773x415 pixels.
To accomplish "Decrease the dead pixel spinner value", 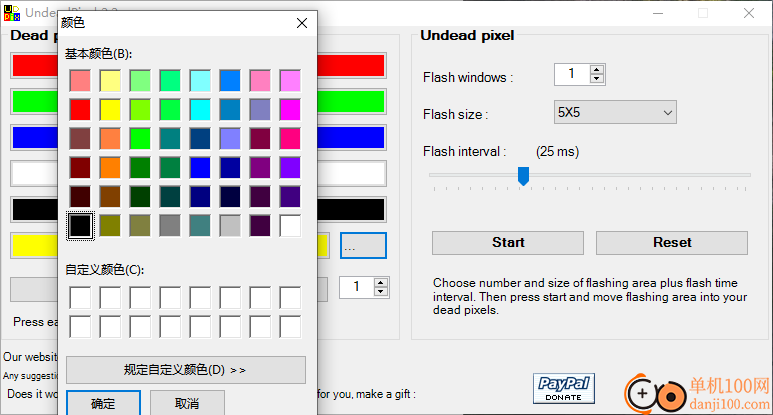I will [380, 291].
